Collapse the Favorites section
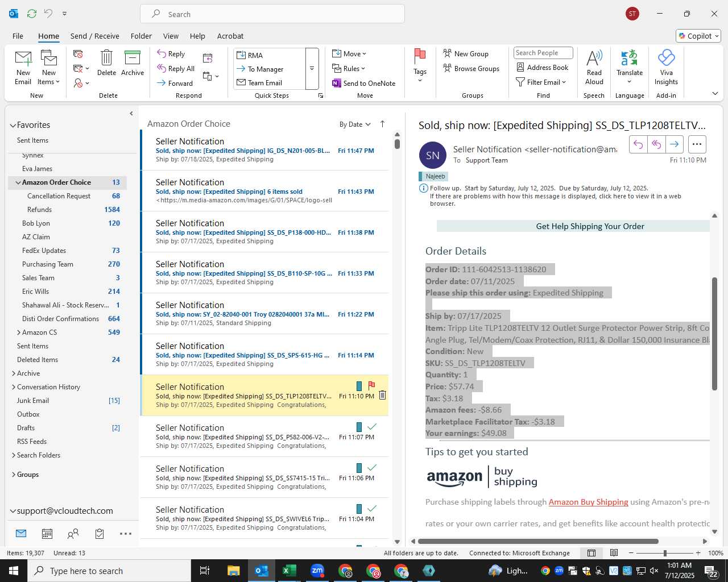728x582 pixels. point(13,125)
